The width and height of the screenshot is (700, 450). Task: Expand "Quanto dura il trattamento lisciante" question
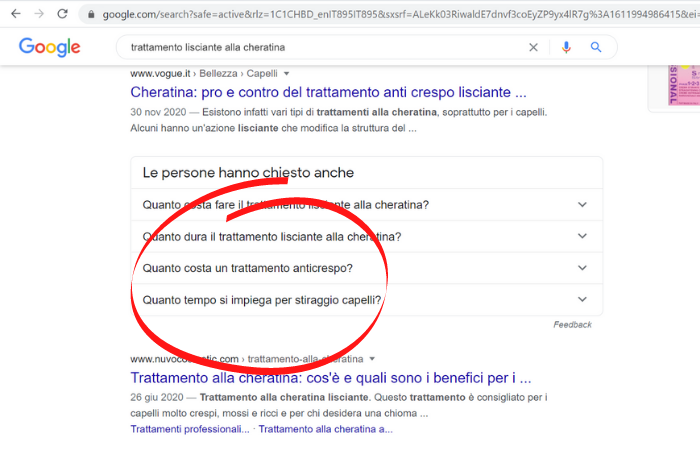click(x=582, y=237)
